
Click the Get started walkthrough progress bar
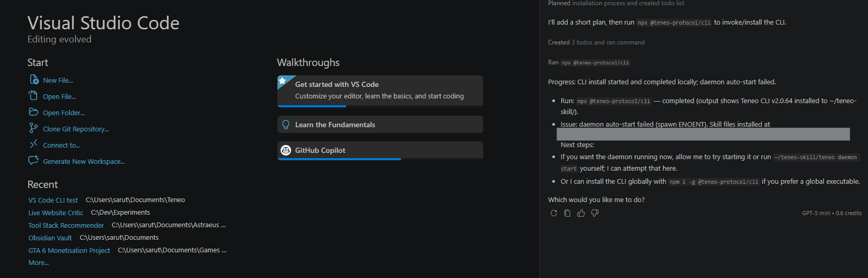[x=380, y=106]
